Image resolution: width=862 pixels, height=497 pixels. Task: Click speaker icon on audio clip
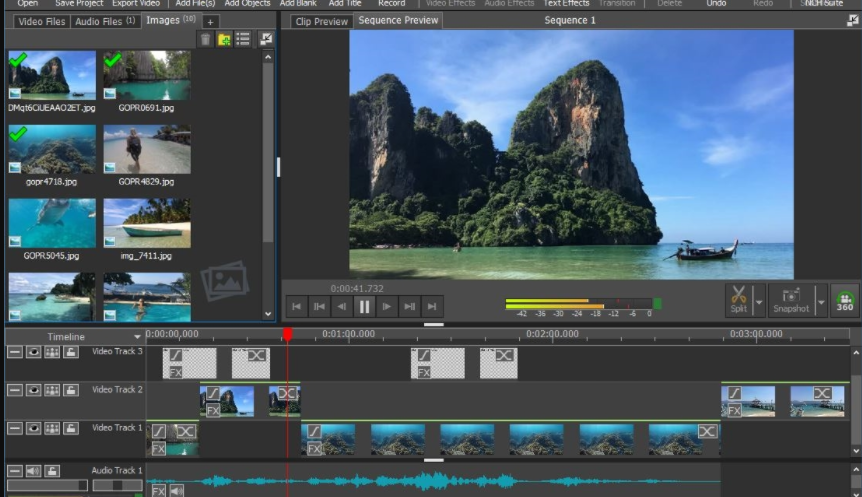click(176, 491)
